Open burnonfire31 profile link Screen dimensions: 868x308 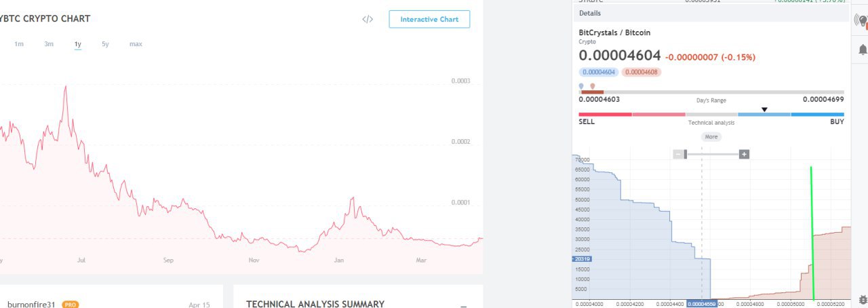pos(31,305)
